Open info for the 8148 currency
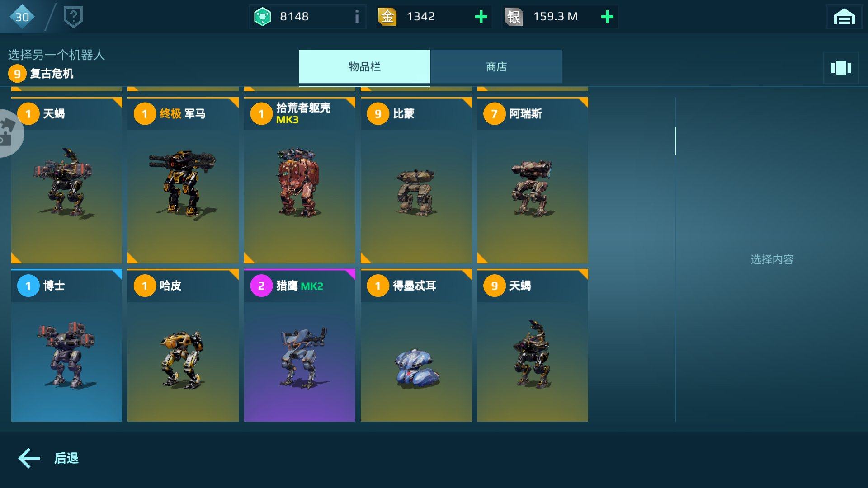The image size is (868, 488). click(357, 17)
